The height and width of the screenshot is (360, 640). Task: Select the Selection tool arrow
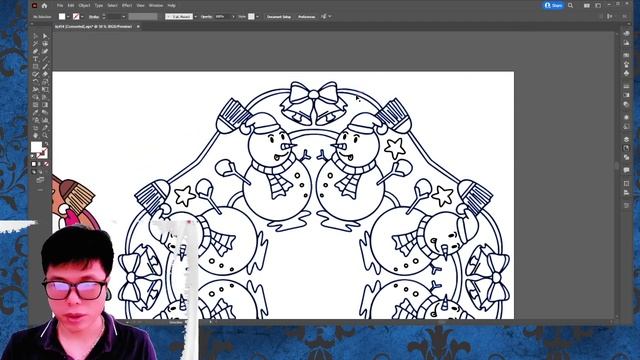(x=36, y=36)
